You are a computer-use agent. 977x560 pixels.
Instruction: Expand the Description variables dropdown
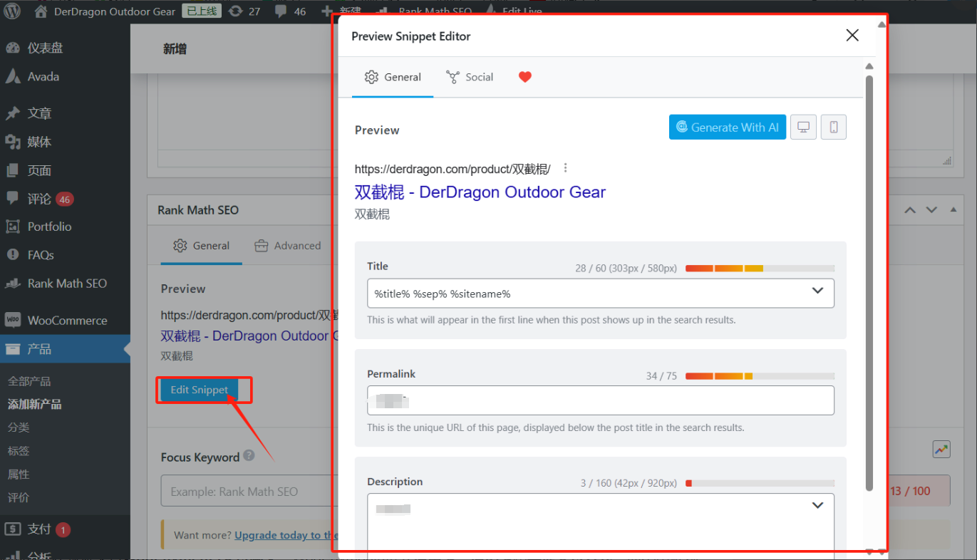(817, 505)
